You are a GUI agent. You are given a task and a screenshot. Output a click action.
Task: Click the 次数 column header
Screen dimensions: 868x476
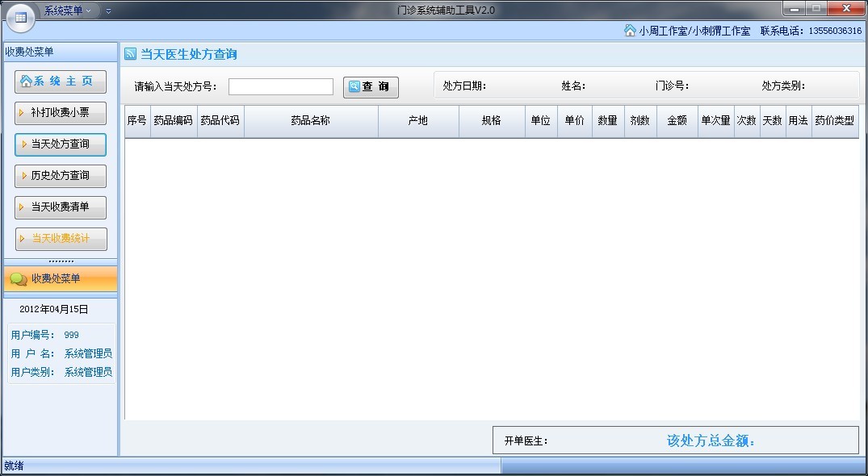point(747,120)
